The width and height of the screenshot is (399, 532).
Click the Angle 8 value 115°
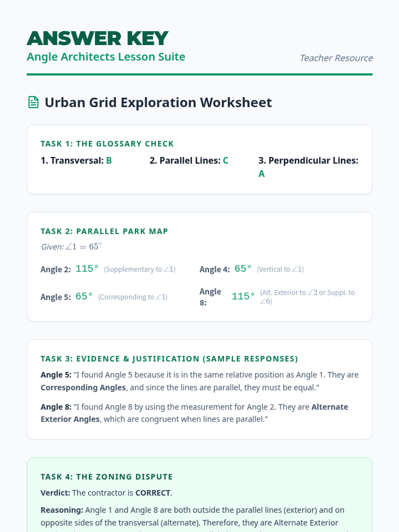pyautogui.click(x=243, y=296)
